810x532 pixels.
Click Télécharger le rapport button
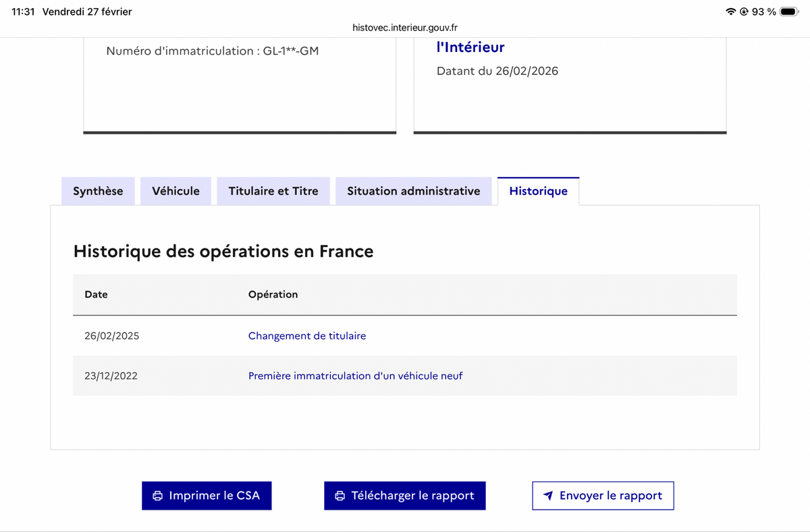(404, 496)
